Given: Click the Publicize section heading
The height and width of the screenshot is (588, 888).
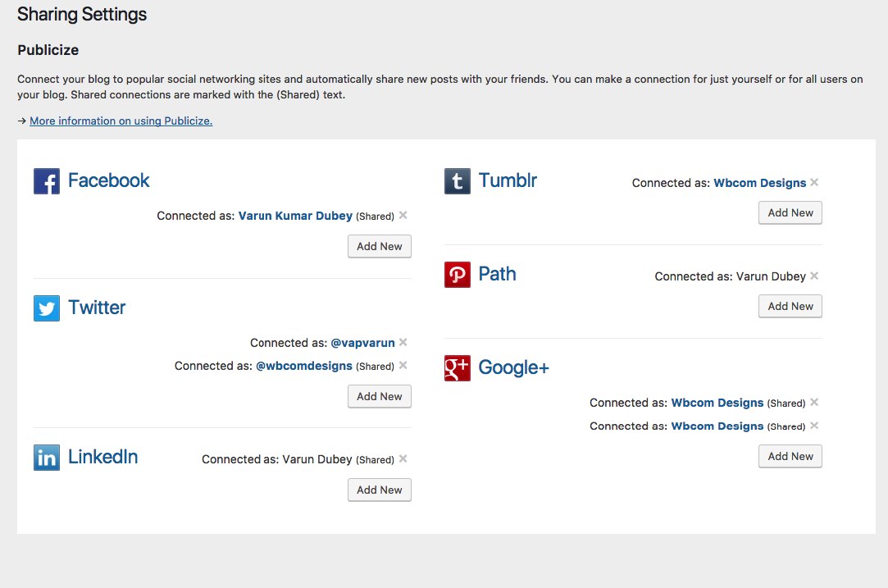Looking at the screenshot, I should click(x=48, y=50).
